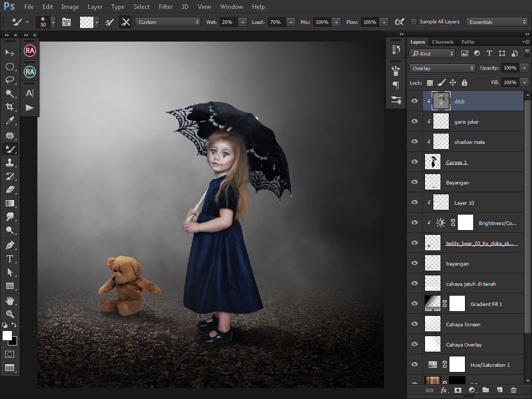Click the Opacity value field
The height and width of the screenshot is (399, 532).
[510, 68]
